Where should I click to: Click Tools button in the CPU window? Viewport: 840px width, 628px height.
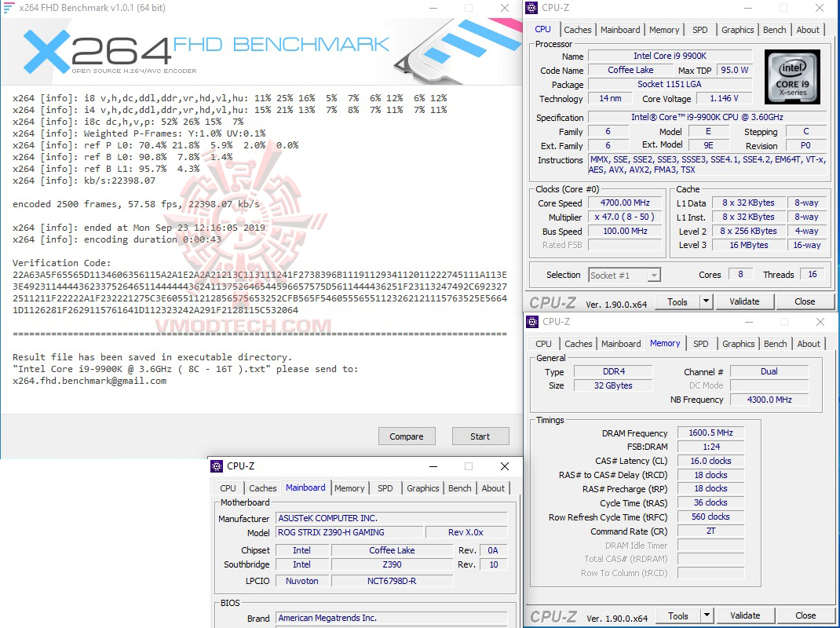click(677, 301)
